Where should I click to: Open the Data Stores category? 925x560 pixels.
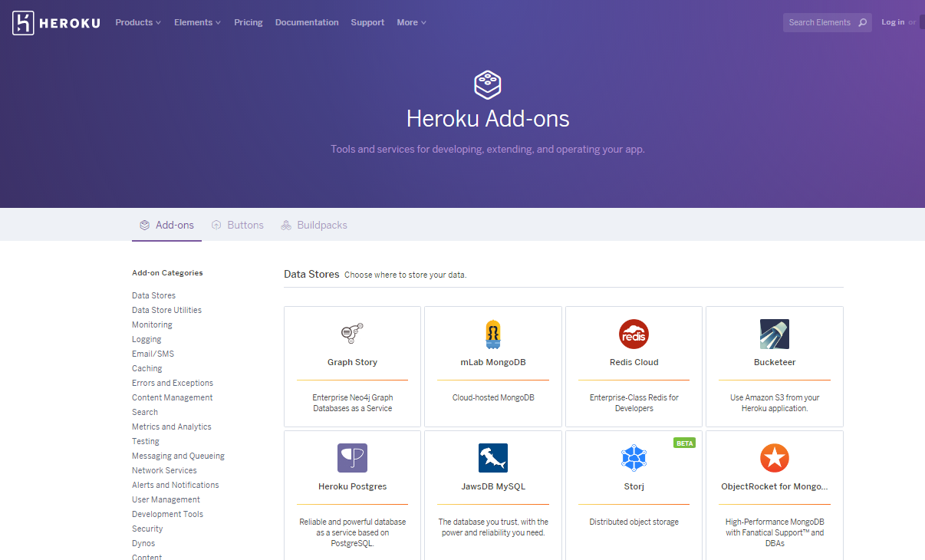coord(153,295)
